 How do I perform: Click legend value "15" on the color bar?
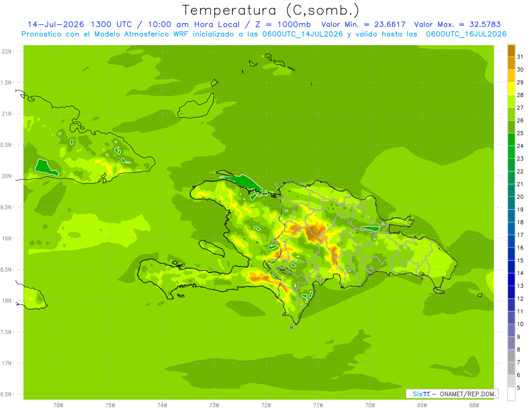tap(520, 260)
